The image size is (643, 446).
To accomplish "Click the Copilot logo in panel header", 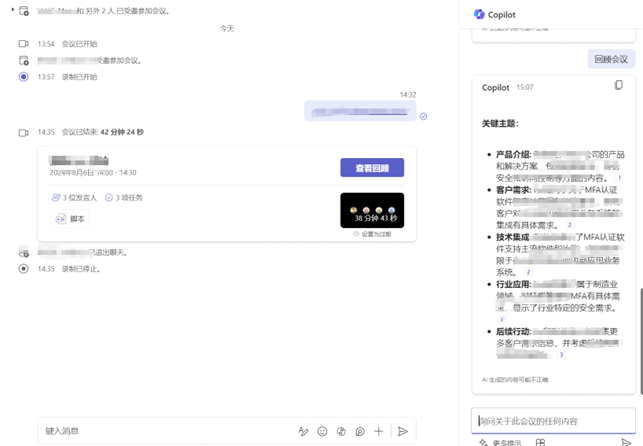I will click(479, 14).
